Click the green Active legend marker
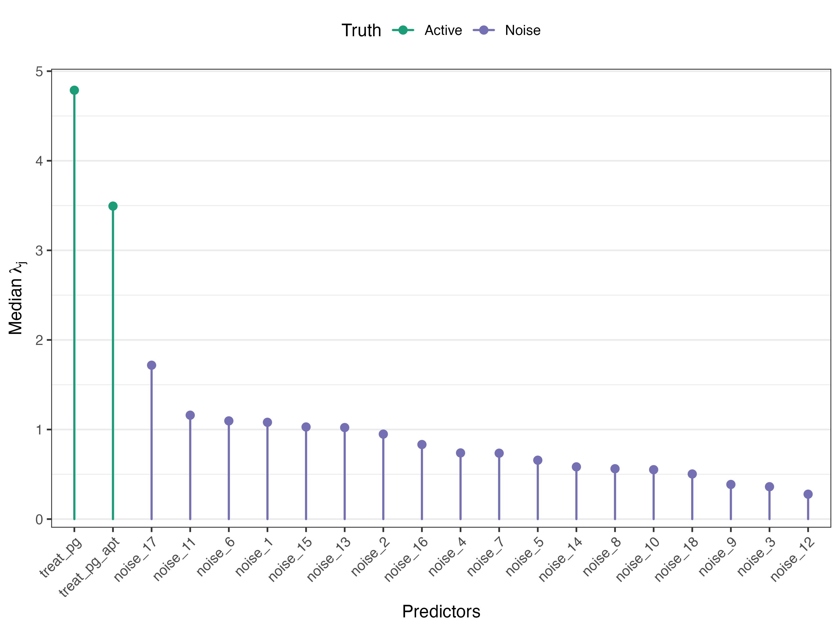The image size is (840, 630). tap(403, 30)
